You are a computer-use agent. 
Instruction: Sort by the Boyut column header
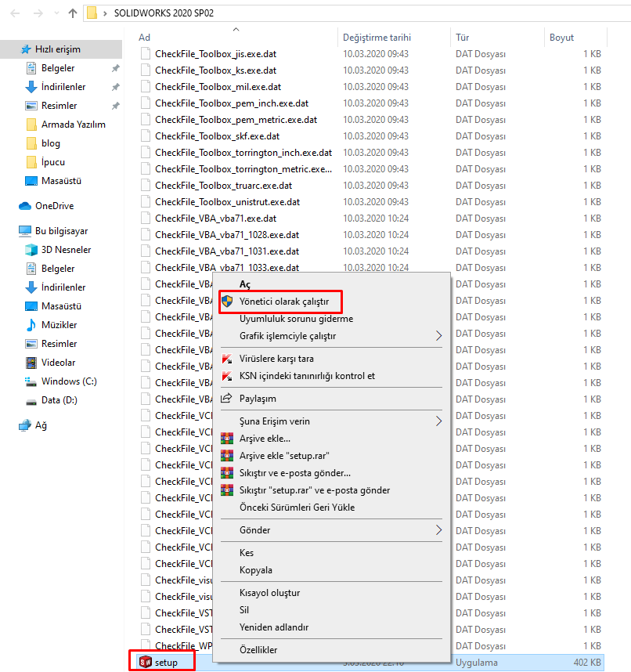[561, 38]
